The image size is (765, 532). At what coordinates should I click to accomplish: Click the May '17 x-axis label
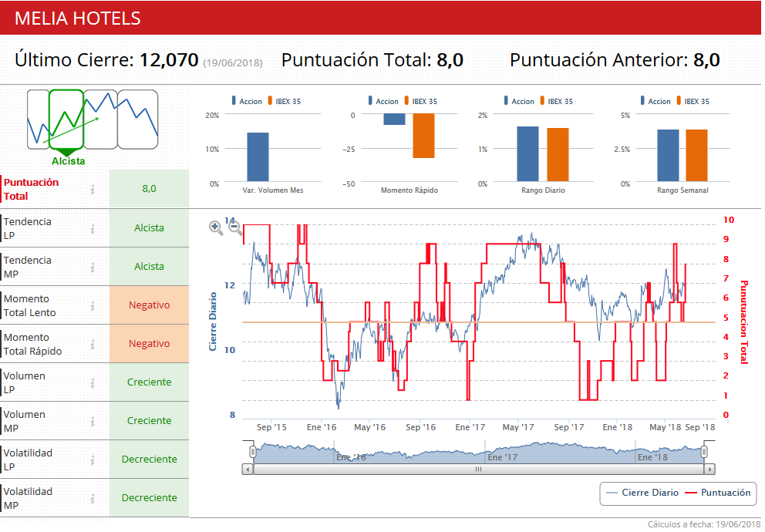518,427
